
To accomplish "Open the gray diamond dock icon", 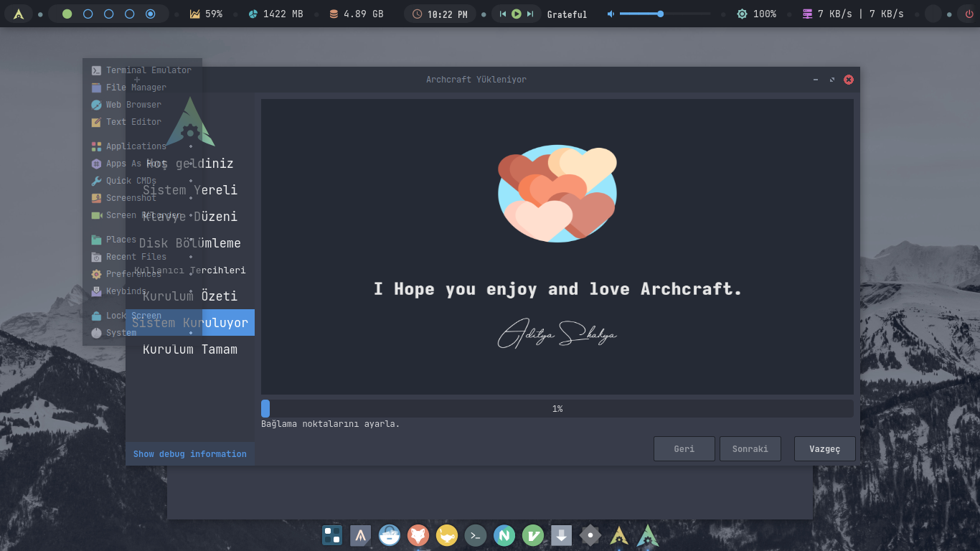I will click(590, 535).
